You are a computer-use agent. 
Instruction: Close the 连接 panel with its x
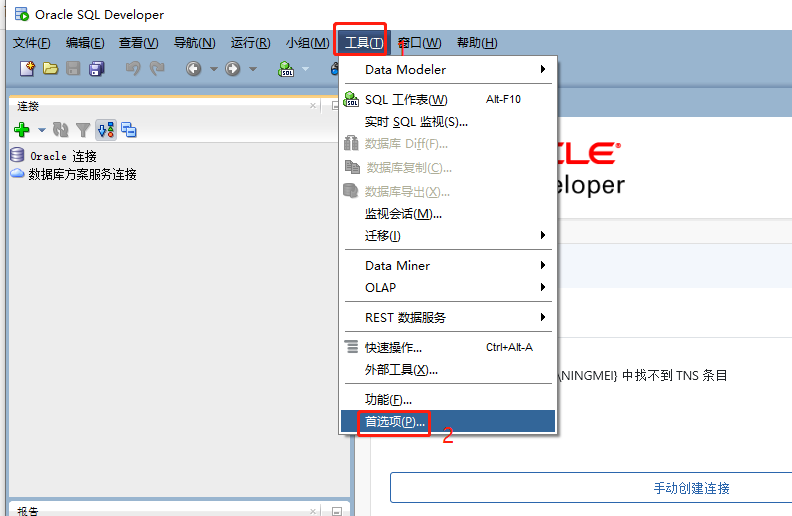(x=313, y=106)
